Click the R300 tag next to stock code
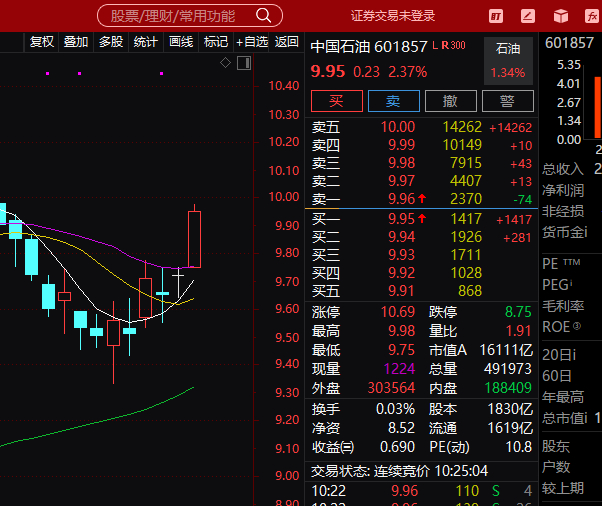 (453, 45)
